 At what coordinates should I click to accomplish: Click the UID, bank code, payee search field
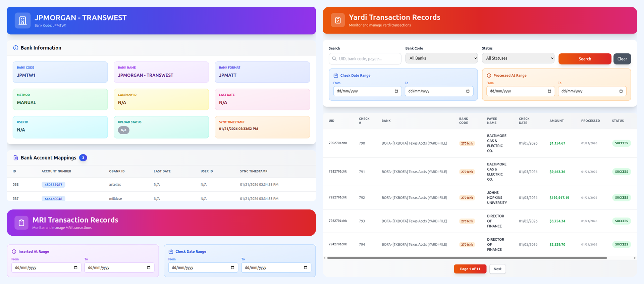[x=365, y=59]
